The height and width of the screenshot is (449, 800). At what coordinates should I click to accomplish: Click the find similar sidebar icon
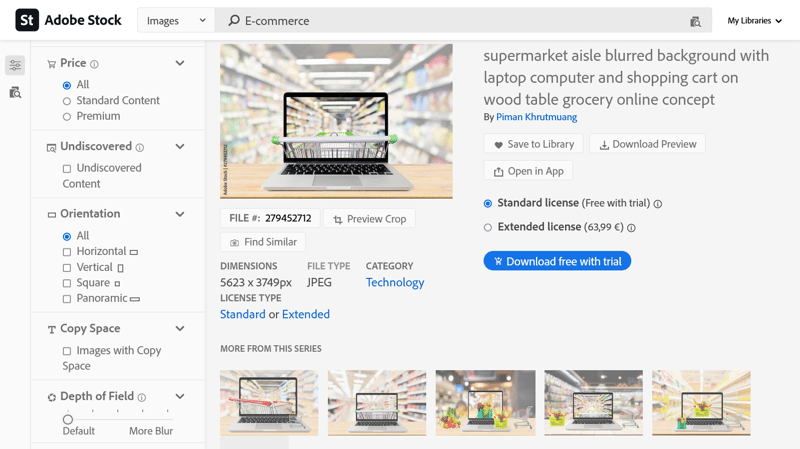click(x=15, y=92)
